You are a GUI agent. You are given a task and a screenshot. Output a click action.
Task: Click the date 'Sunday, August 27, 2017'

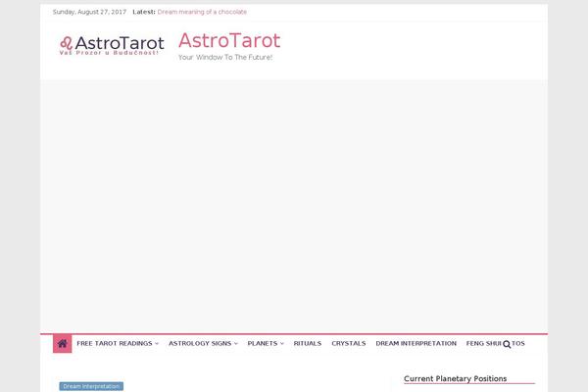(x=89, y=12)
